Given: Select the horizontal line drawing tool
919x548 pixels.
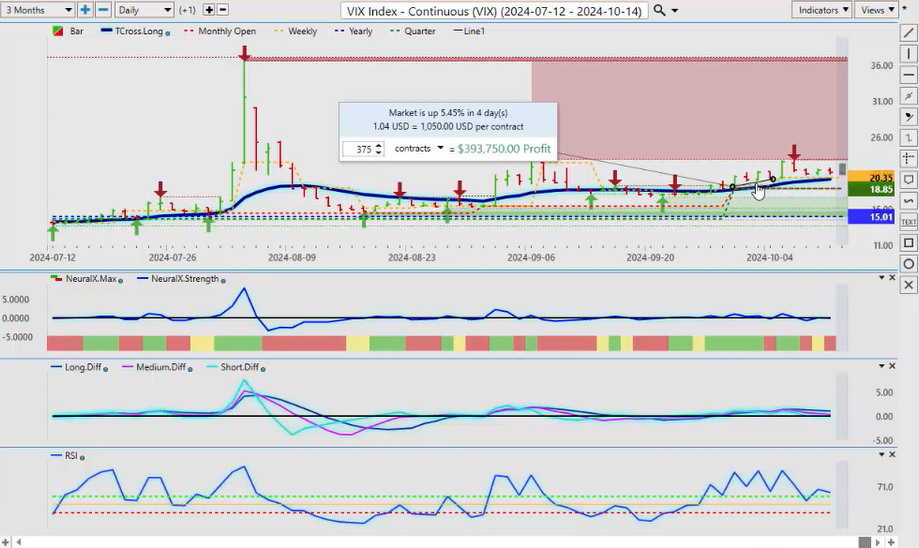Looking at the screenshot, I should tap(908, 75).
